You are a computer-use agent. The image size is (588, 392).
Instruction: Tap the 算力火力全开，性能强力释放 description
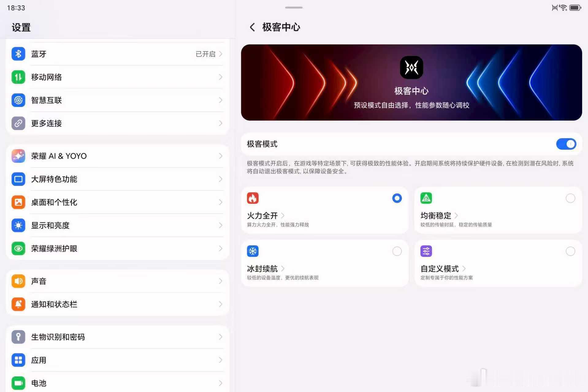pyautogui.click(x=278, y=224)
